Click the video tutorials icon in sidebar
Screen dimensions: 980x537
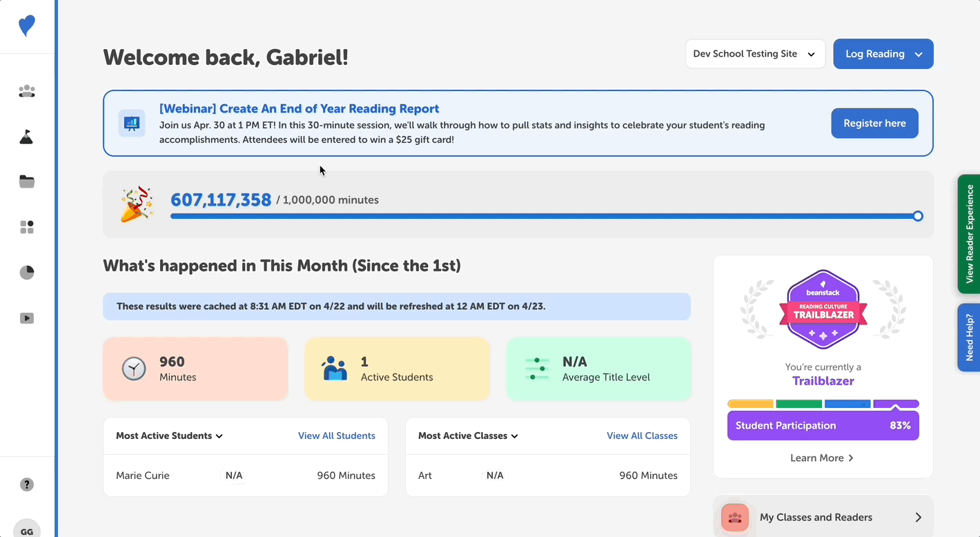pyautogui.click(x=26, y=318)
